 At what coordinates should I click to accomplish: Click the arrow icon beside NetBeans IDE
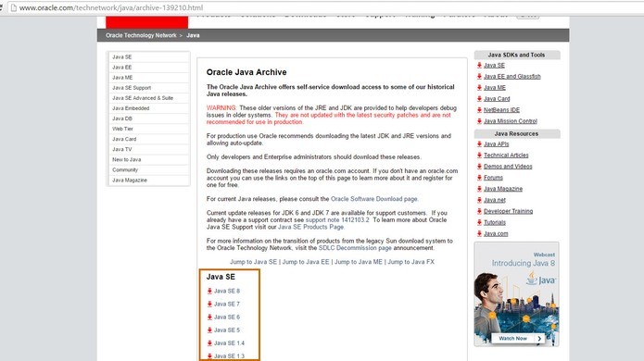pyautogui.click(x=479, y=110)
